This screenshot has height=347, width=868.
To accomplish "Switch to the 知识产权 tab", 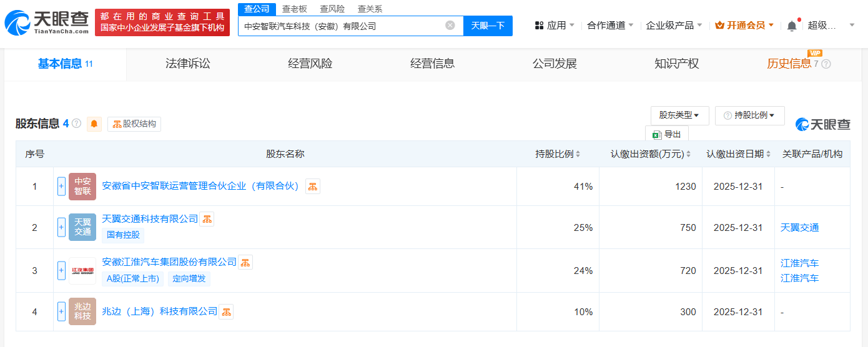I will pos(676,64).
